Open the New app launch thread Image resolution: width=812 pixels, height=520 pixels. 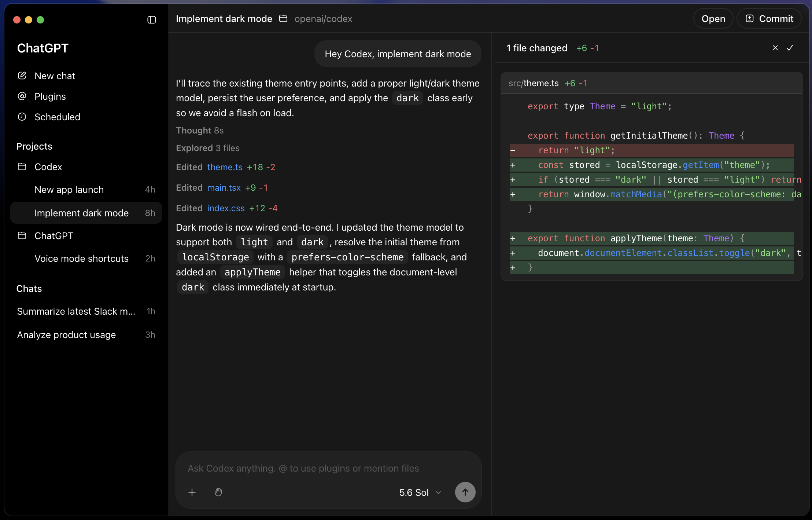click(x=86, y=190)
